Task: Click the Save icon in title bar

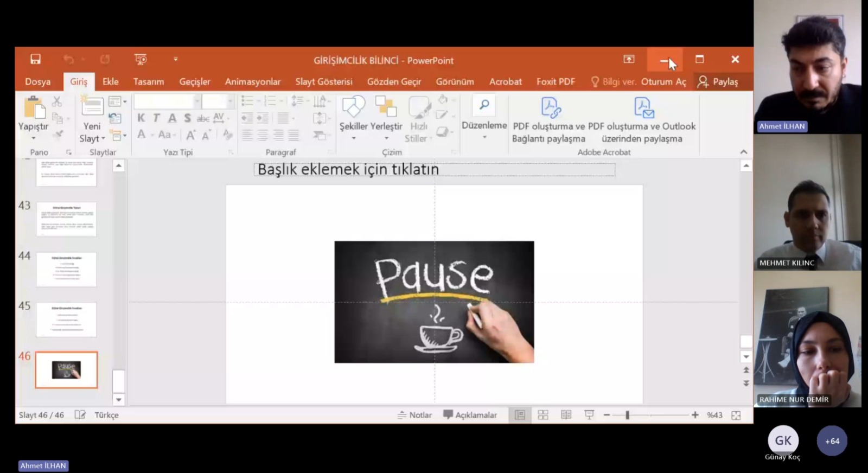Action: pyautogui.click(x=36, y=59)
